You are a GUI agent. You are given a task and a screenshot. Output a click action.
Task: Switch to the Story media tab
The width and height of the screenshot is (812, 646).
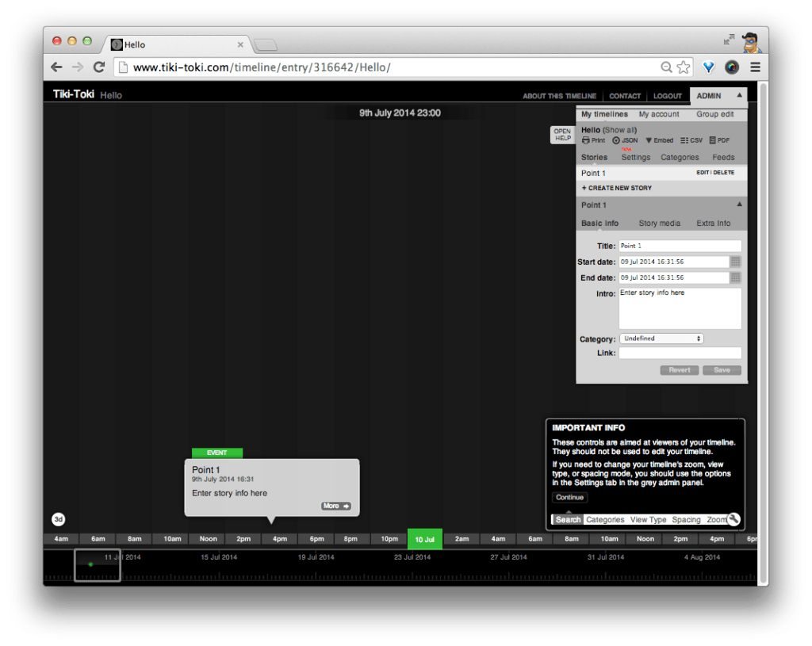click(659, 224)
